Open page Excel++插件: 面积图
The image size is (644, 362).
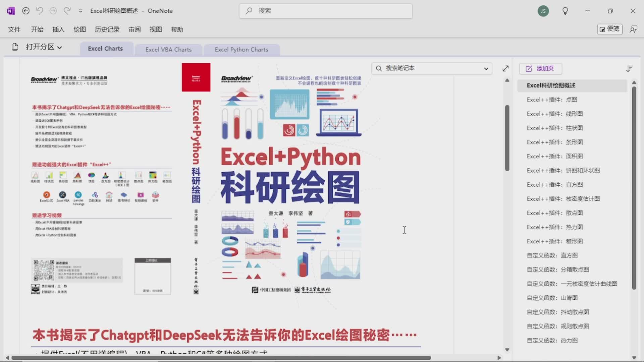pyautogui.click(x=572, y=156)
